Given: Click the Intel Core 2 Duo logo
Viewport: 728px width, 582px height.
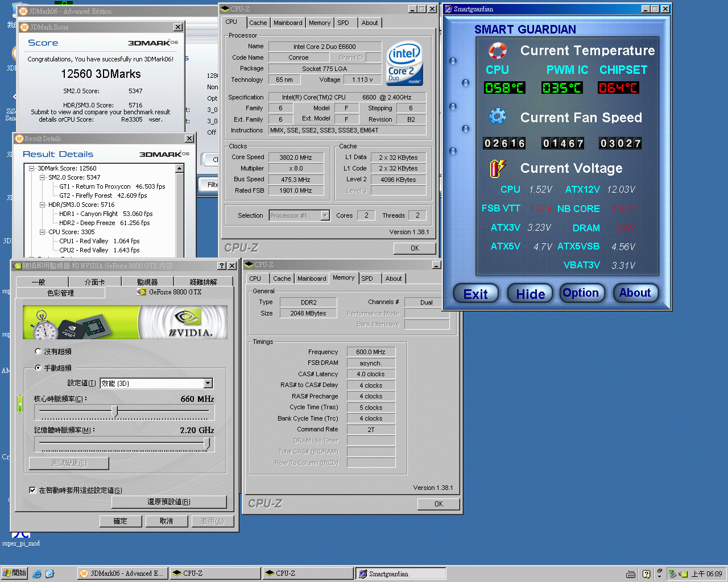Looking at the screenshot, I should 404,63.
